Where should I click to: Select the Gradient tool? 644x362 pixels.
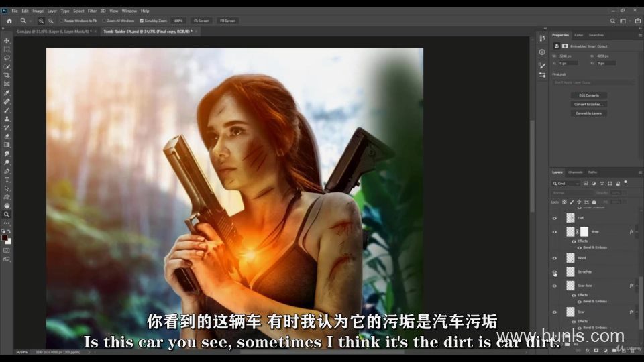pos(7,145)
